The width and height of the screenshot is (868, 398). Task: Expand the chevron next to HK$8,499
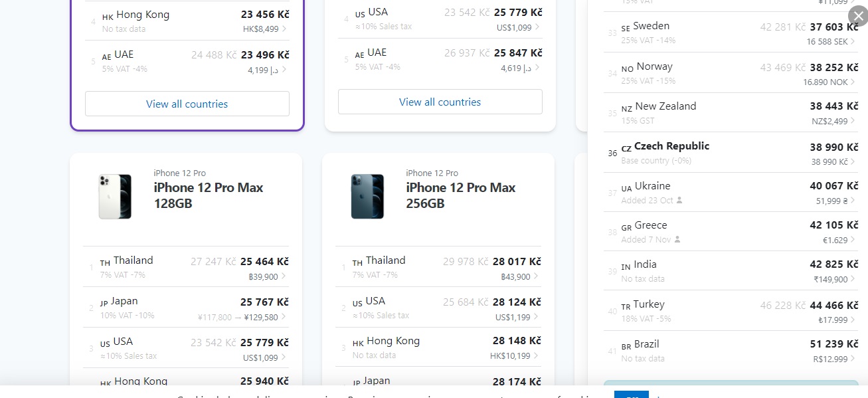click(x=284, y=29)
